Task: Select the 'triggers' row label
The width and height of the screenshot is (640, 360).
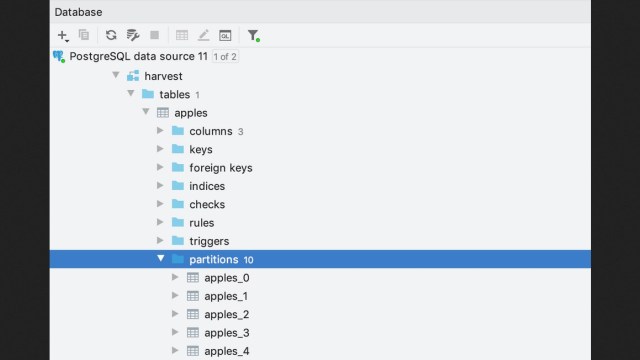Action: tap(209, 242)
